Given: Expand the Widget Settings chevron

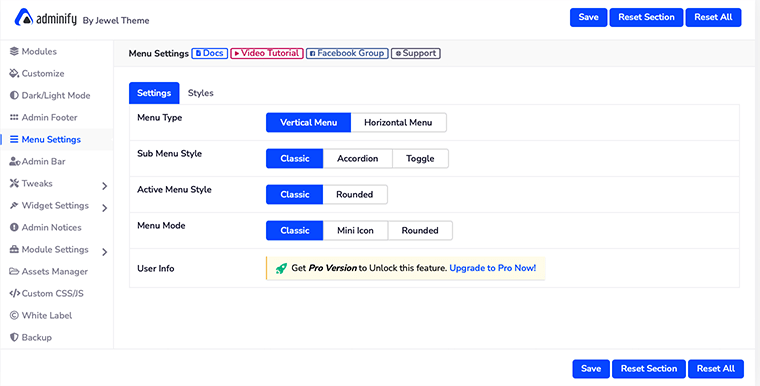Looking at the screenshot, I should point(105,208).
